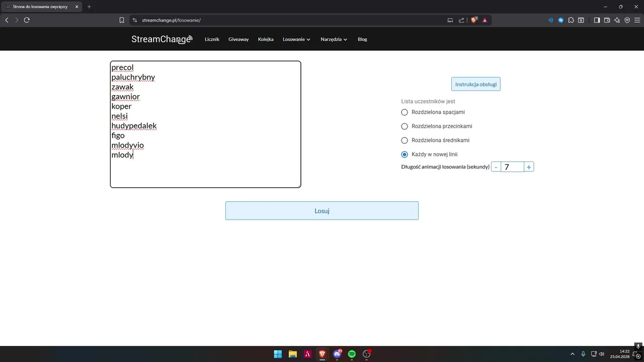Image resolution: width=644 pixels, height=362 pixels.
Task: Open Spotify from the taskbar
Action: 352,354
